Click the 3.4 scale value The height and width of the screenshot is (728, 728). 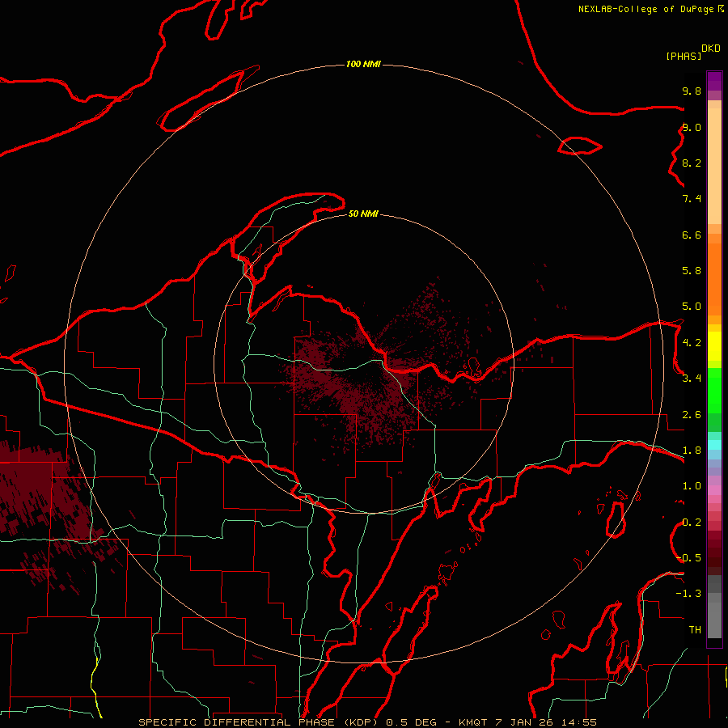point(692,379)
